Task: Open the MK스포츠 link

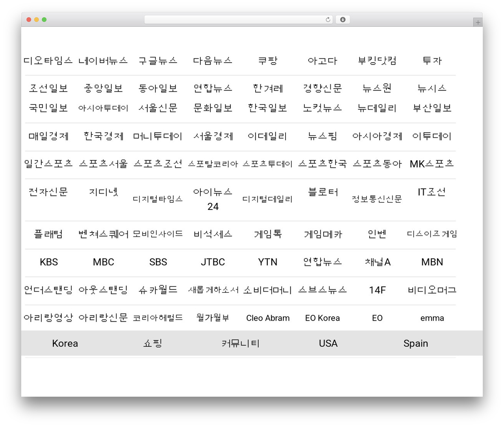Action: (x=432, y=164)
